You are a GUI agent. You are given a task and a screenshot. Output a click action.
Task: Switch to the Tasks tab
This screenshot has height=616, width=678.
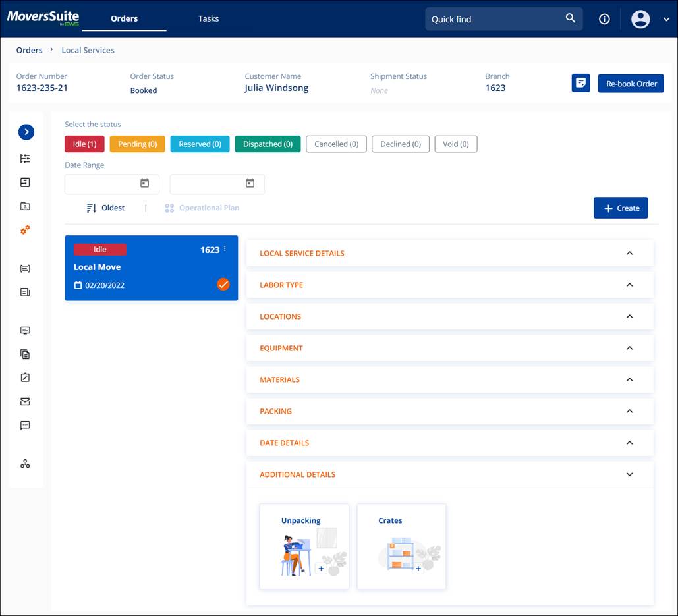pyautogui.click(x=208, y=18)
